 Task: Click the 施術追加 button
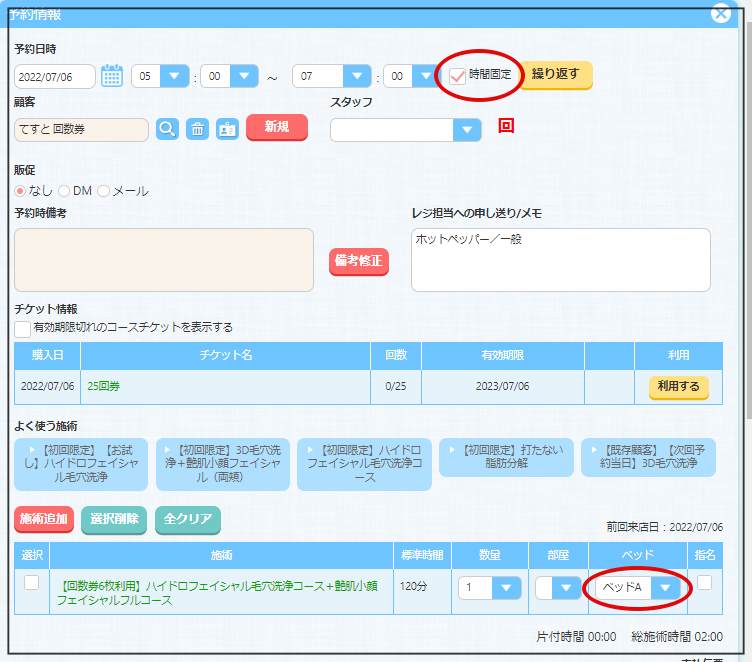point(44,519)
